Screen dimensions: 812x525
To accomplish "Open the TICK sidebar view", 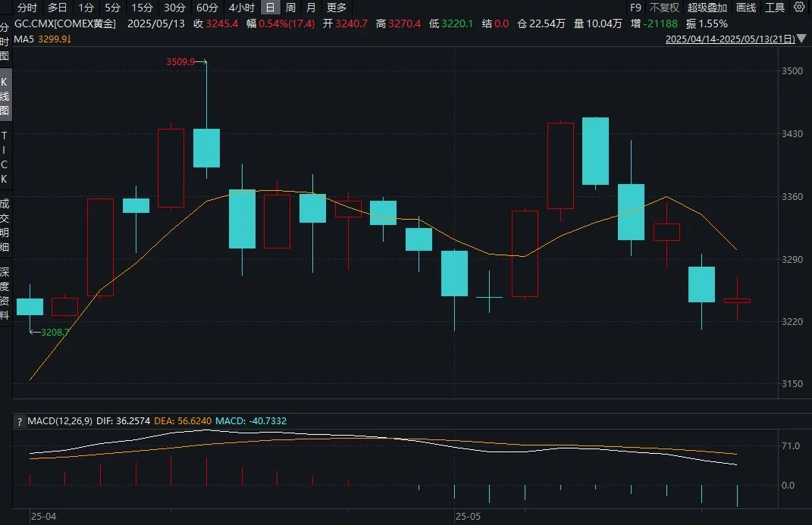I will pyautogui.click(x=5, y=158).
